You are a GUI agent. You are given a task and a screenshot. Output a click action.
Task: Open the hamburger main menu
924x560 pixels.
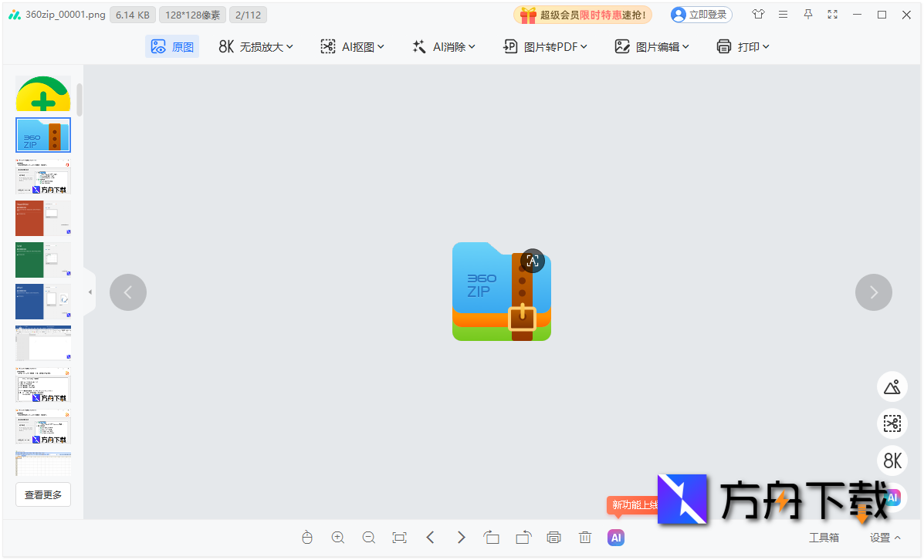point(783,14)
